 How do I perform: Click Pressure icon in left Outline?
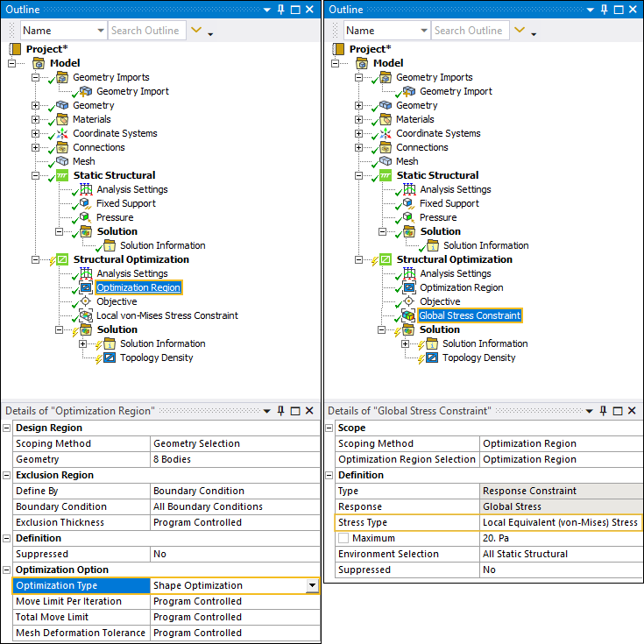[86, 217]
